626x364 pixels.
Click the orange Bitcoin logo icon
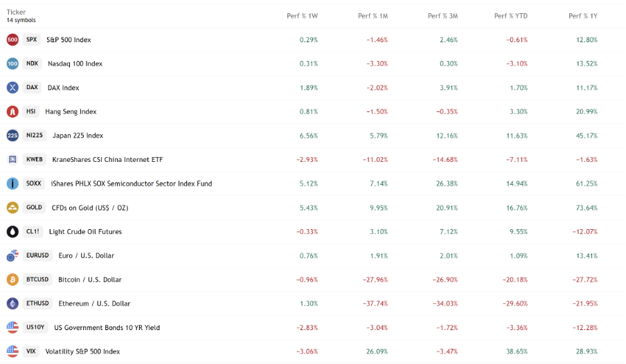point(12,280)
